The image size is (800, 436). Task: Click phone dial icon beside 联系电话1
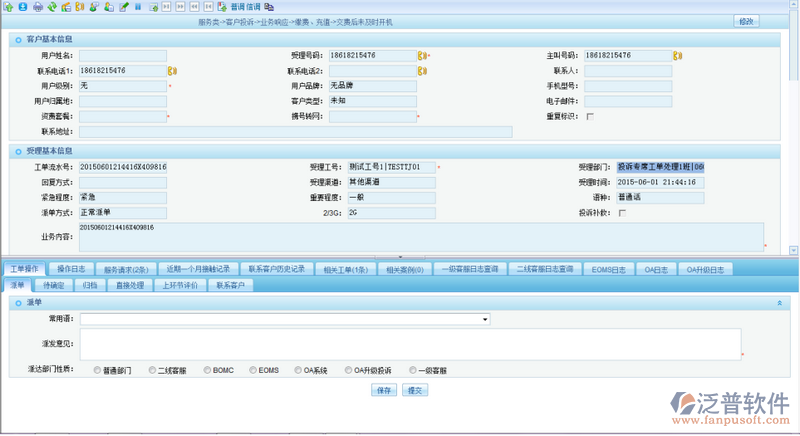point(172,71)
